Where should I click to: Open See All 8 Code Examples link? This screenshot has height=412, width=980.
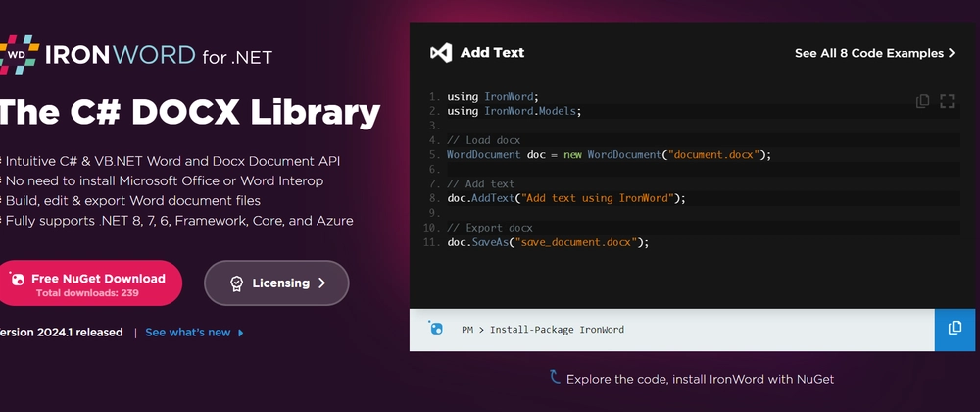(x=868, y=53)
